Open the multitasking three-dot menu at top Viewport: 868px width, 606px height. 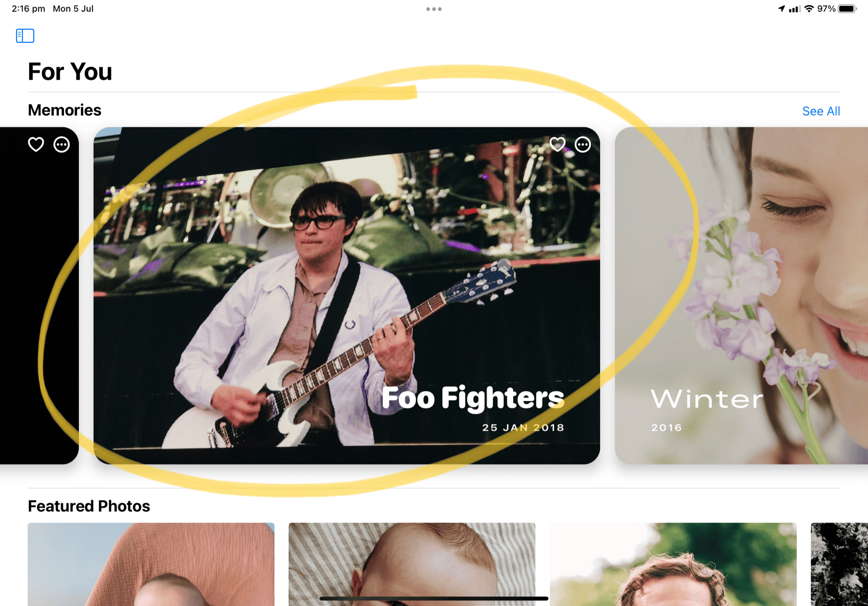tap(434, 9)
